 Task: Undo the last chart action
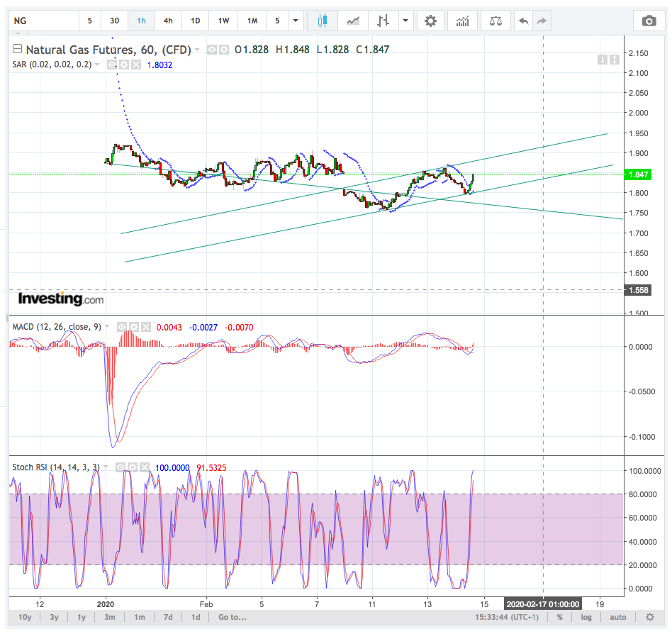[523, 21]
